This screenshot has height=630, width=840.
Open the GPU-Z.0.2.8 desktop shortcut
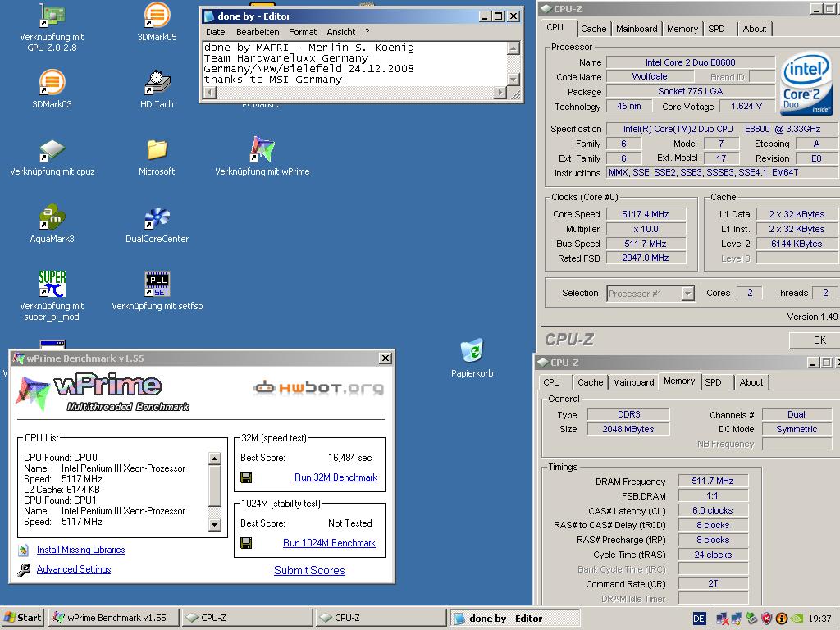coord(52,27)
